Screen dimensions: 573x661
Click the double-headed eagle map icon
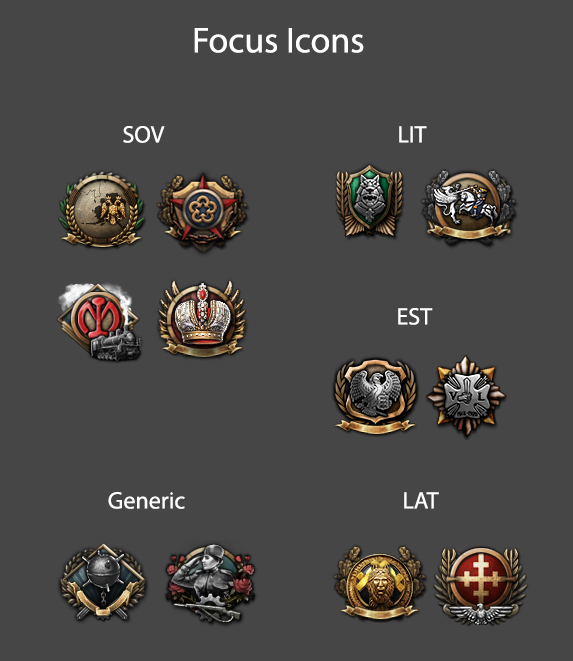click(101, 210)
